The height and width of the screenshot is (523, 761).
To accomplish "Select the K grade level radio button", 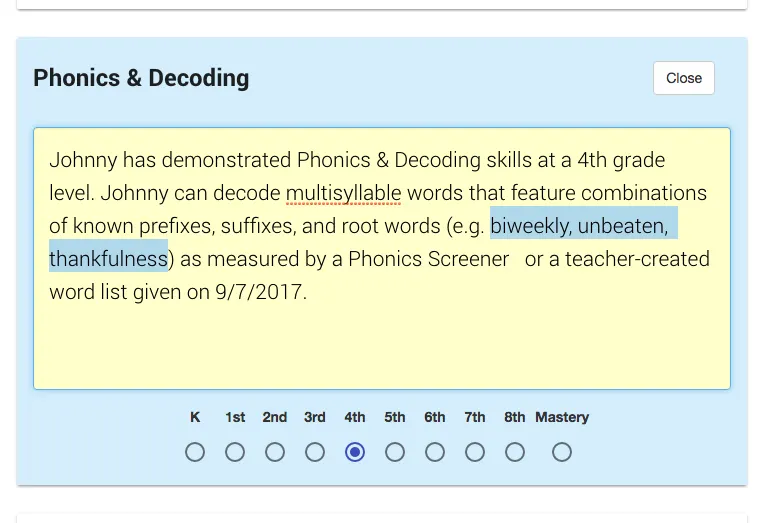I will 195,452.
